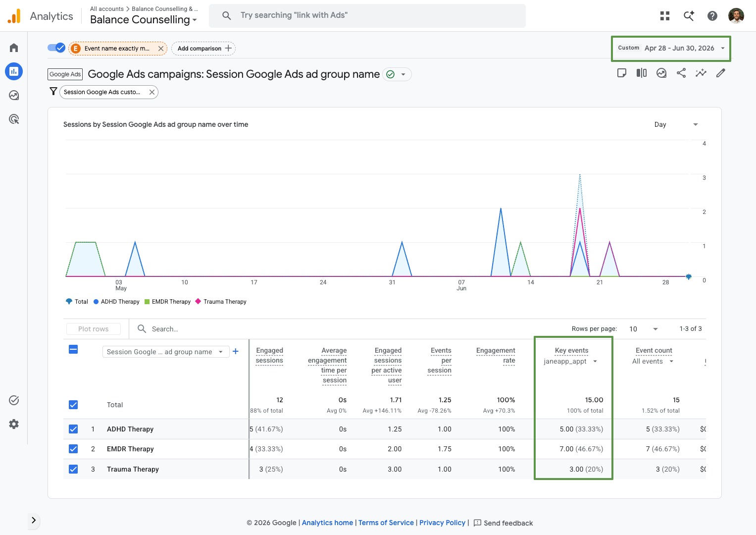Click the top search input field
This screenshot has width=756, height=535.
(367, 16)
